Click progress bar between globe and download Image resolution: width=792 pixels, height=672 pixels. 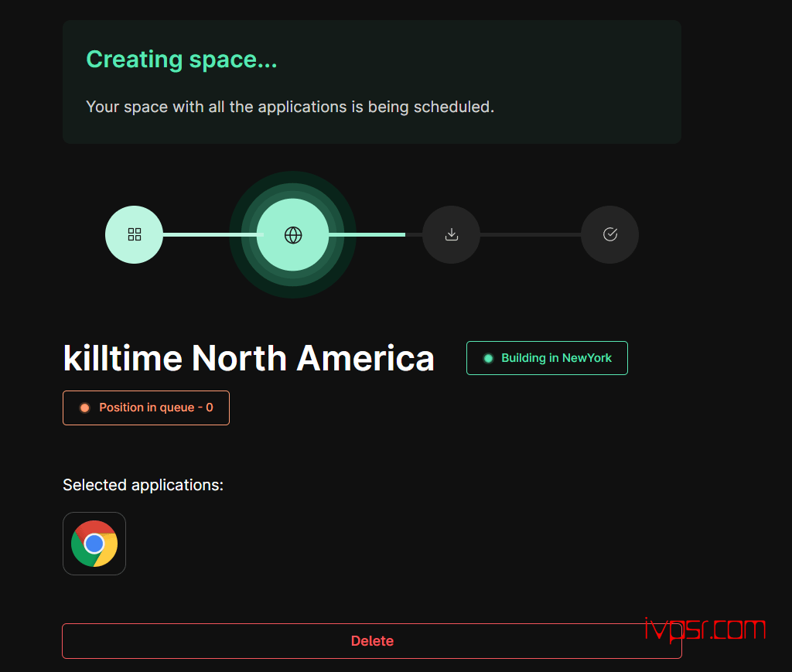click(376, 234)
